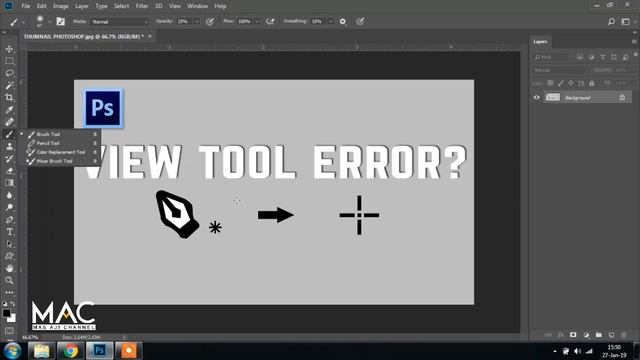640x360 pixels.
Task: Open smoothing options gear icon
Action: (x=343, y=22)
